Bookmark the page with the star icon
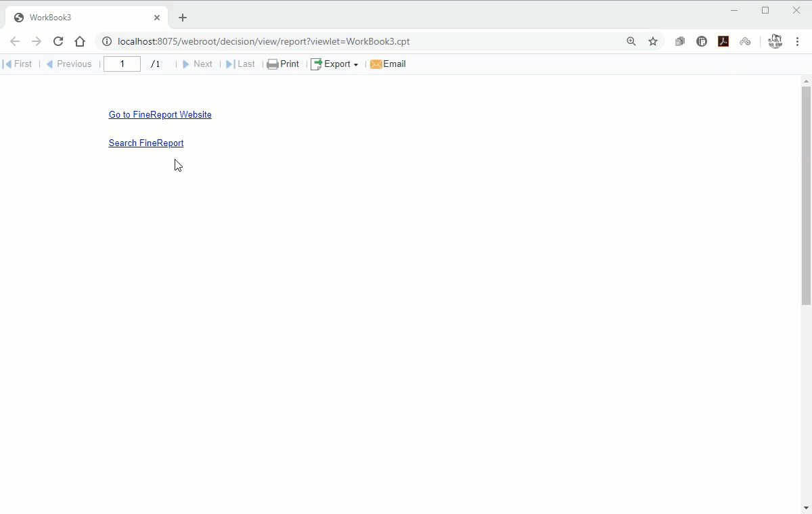Viewport: 812px width, 514px height. click(653, 41)
